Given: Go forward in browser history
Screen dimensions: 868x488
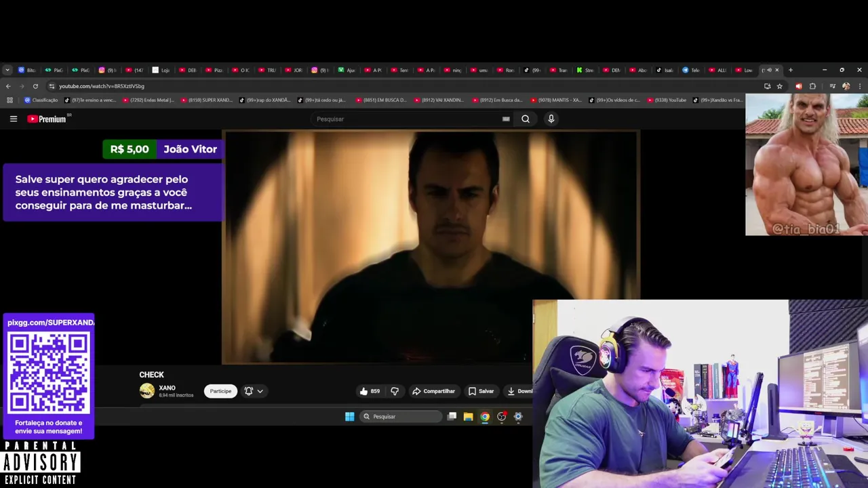Looking at the screenshot, I should (x=22, y=86).
